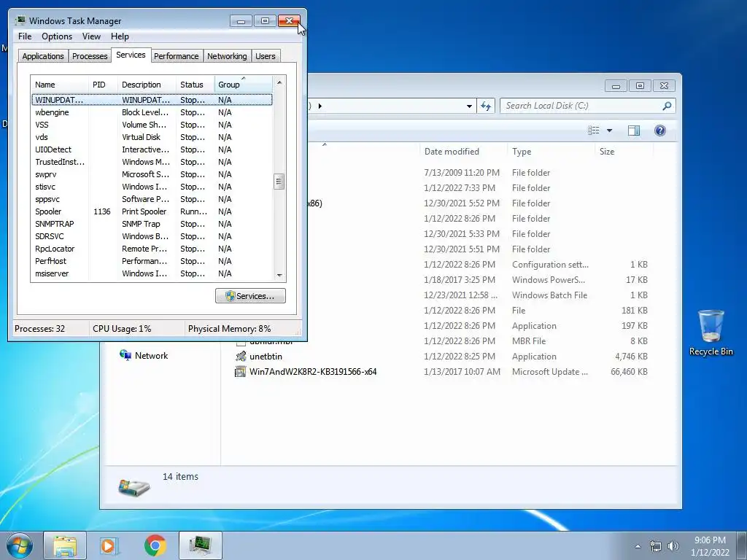Click the search magnifier icon in Explorer
The width and height of the screenshot is (747, 560).
coord(667,106)
